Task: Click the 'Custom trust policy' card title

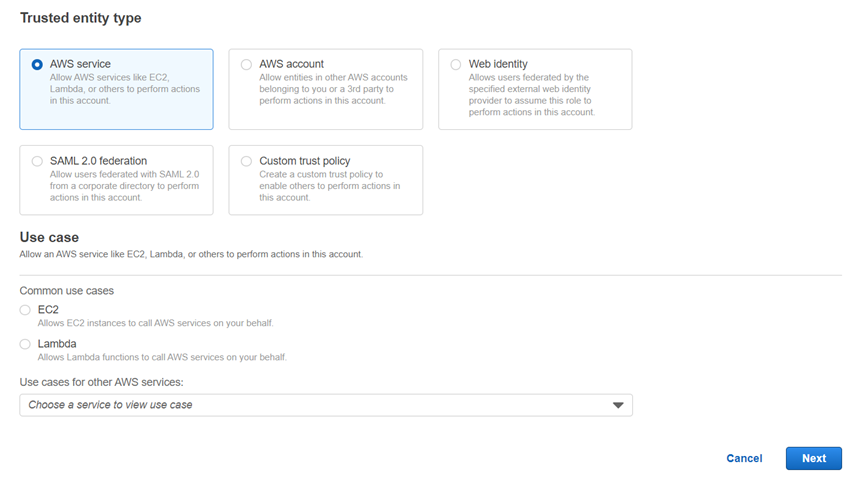Action: pyautogui.click(x=304, y=161)
